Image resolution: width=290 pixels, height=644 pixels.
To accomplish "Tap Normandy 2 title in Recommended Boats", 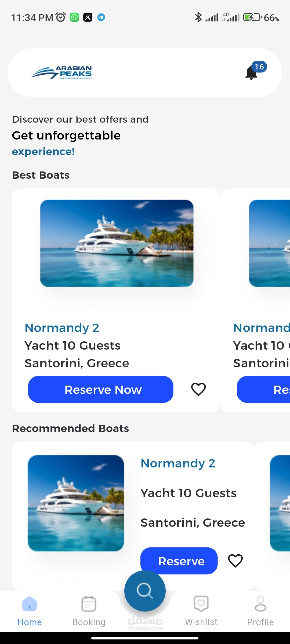I will point(178,463).
